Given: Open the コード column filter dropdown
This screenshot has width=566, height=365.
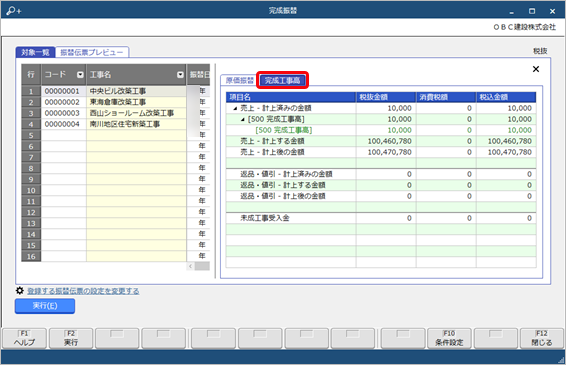Looking at the screenshot, I should (x=80, y=75).
